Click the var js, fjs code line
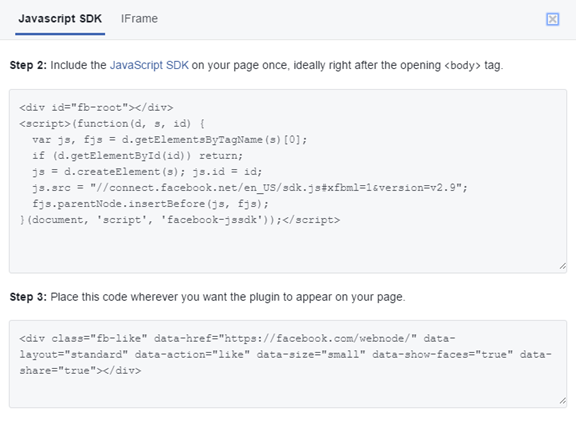 click(x=169, y=140)
